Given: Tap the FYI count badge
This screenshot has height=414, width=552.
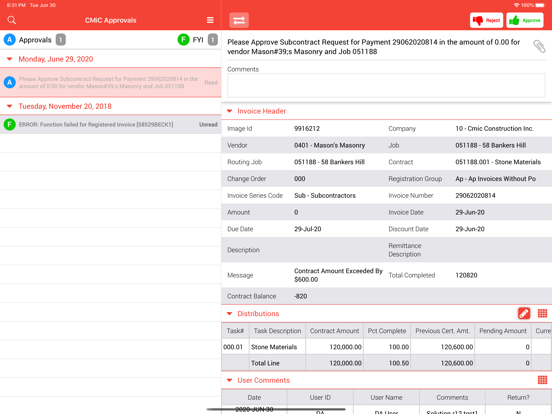Looking at the screenshot, I should coord(213,40).
